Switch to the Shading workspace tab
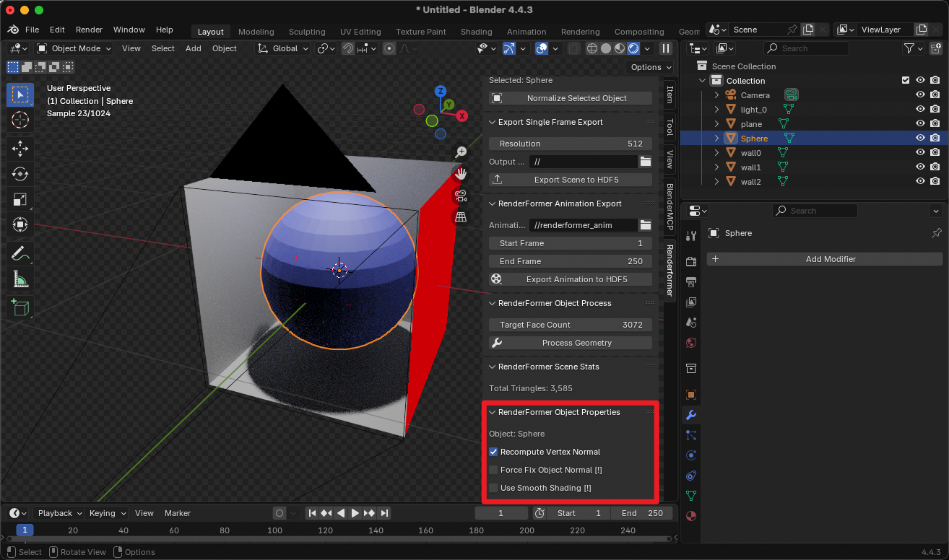 (476, 32)
